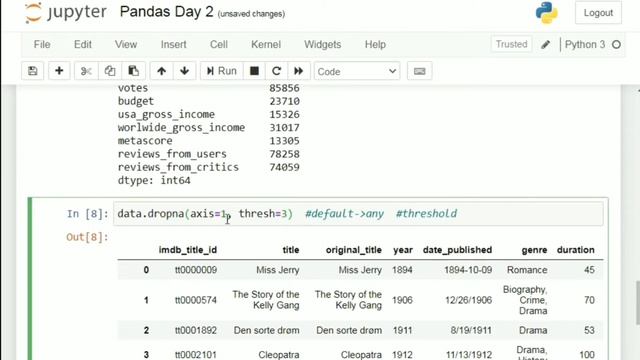The width and height of the screenshot is (640, 360).
Task: Click the dtype: int64 output line
Action: point(154,180)
